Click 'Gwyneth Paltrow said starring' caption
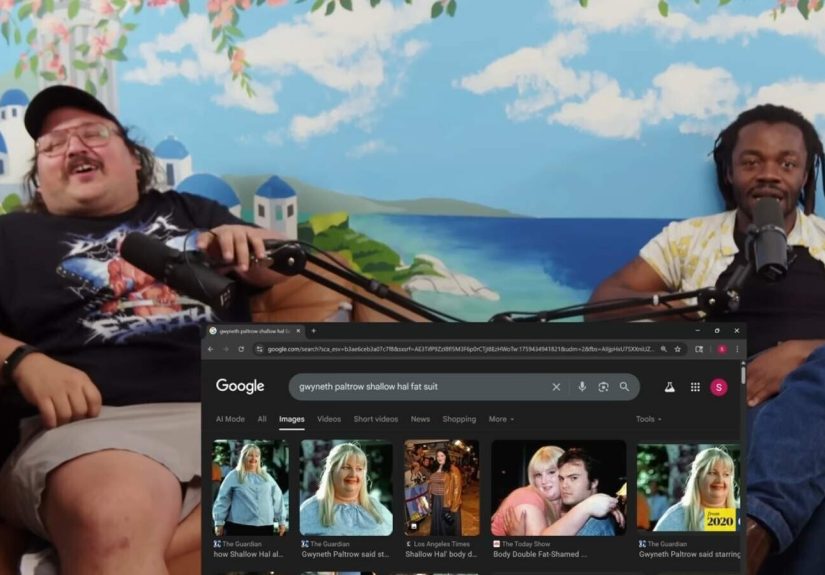The height and width of the screenshot is (575, 825). coord(689,554)
